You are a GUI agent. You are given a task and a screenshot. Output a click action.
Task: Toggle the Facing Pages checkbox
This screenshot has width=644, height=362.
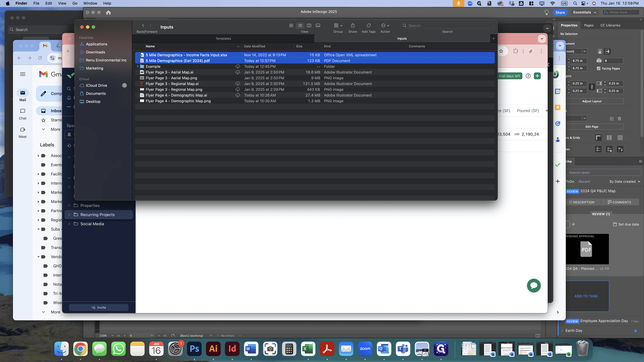pyautogui.click(x=599, y=68)
